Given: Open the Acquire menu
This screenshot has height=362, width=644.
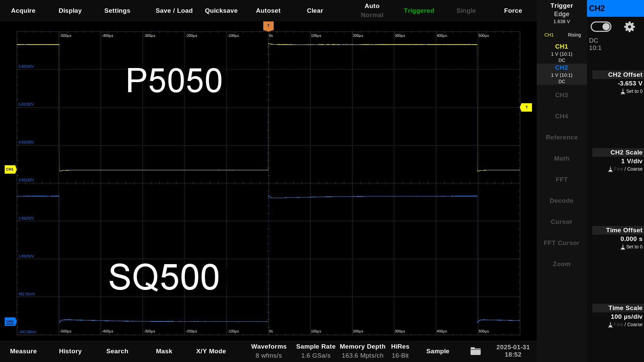Looking at the screenshot, I should tap(23, 11).
